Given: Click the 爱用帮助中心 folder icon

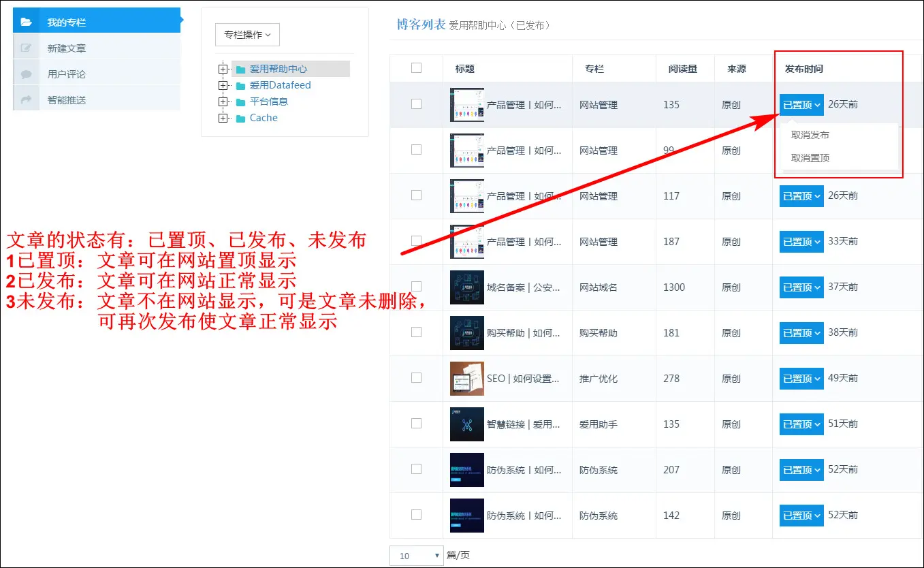Looking at the screenshot, I should [x=240, y=69].
